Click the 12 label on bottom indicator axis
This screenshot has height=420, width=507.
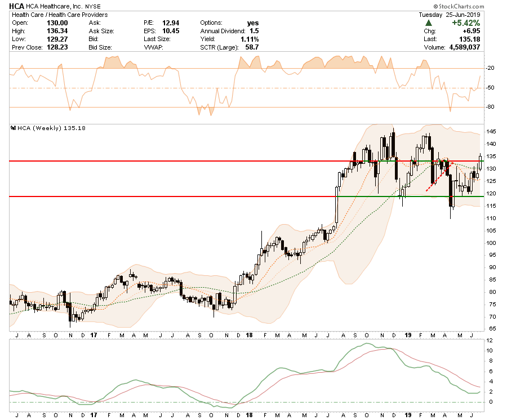490,341
